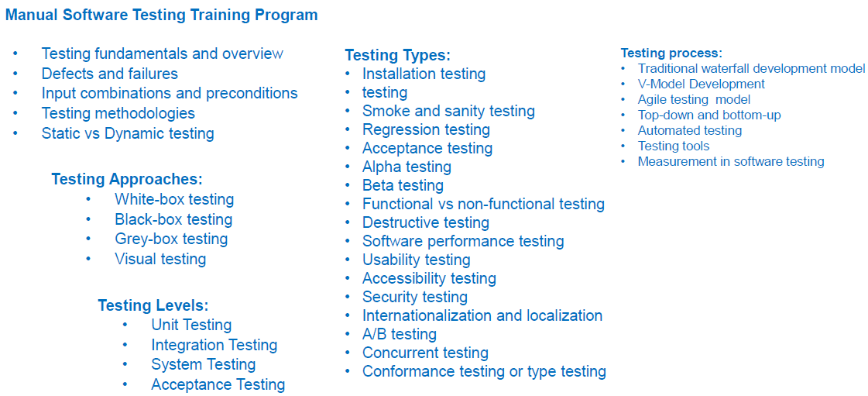Select Functional vs non-functional testing
Viewport: 868px width, 396px height.
point(483,204)
